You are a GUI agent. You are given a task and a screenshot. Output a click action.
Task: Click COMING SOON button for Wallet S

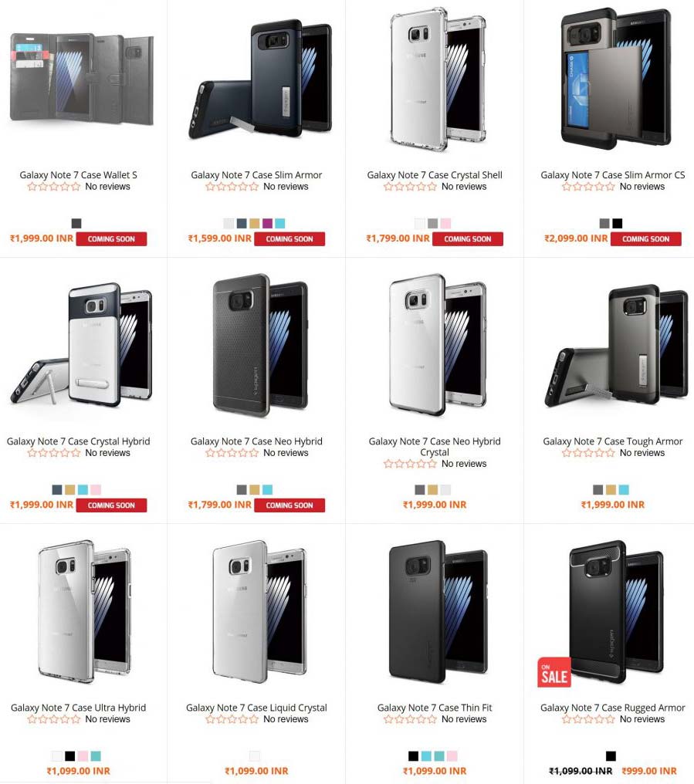pos(112,239)
